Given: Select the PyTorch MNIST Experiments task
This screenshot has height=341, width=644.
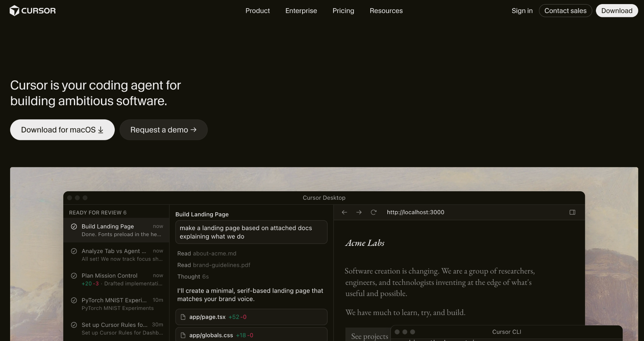Looking at the screenshot, I should [116, 304].
